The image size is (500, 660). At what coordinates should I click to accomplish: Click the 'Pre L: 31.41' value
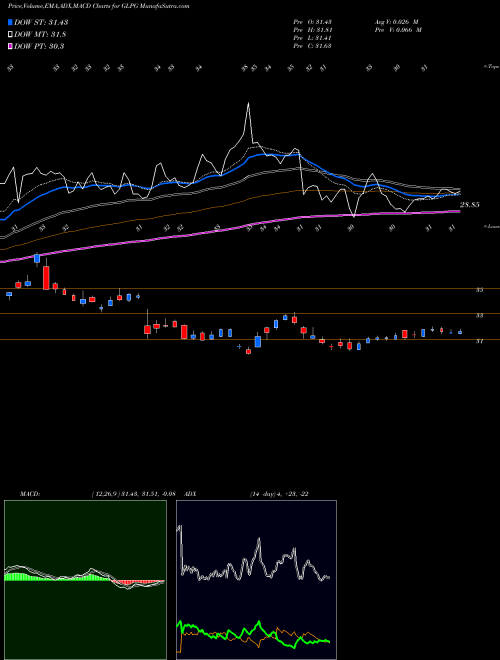pyautogui.click(x=312, y=38)
